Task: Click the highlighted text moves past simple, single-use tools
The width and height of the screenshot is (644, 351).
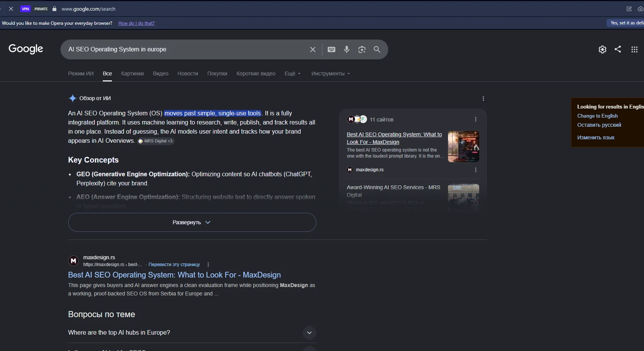Action: [x=213, y=113]
